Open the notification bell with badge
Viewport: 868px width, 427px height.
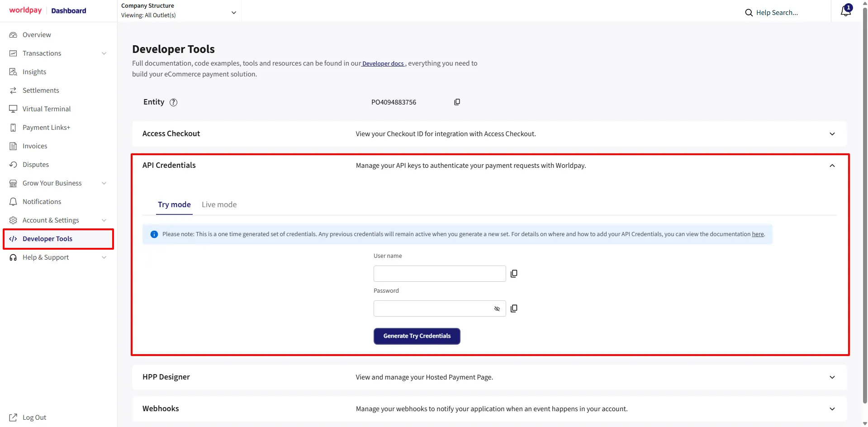[x=846, y=10]
